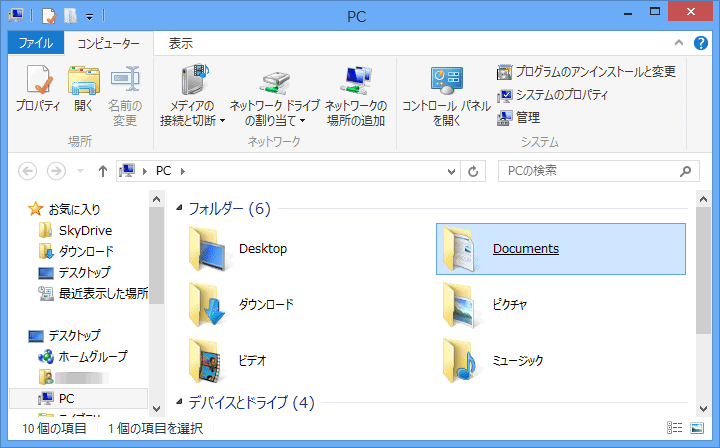Open the blue help question mark
720x448 pixels.
[701, 43]
